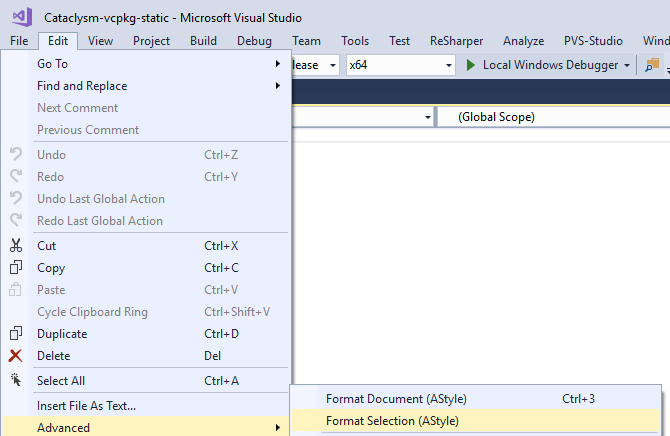This screenshot has height=436, width=670.
Task: Open the ReSharper menu
Action: click(x=456, y=41)
